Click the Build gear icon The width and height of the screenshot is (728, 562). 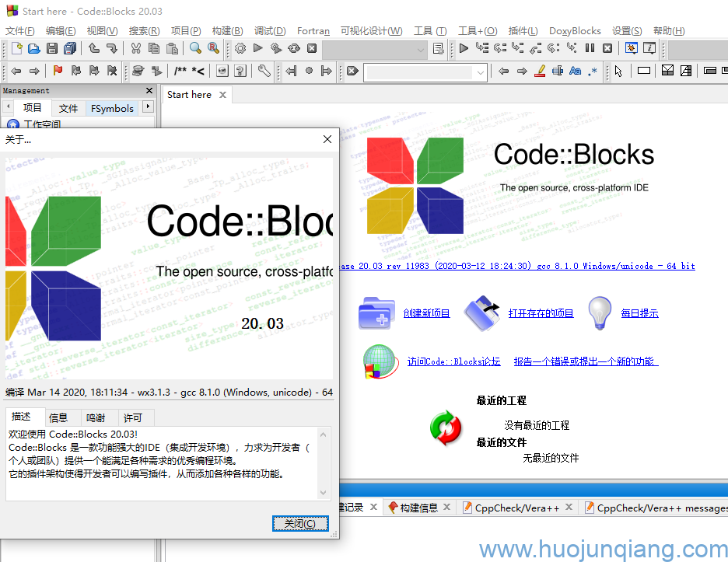point(240,48)
